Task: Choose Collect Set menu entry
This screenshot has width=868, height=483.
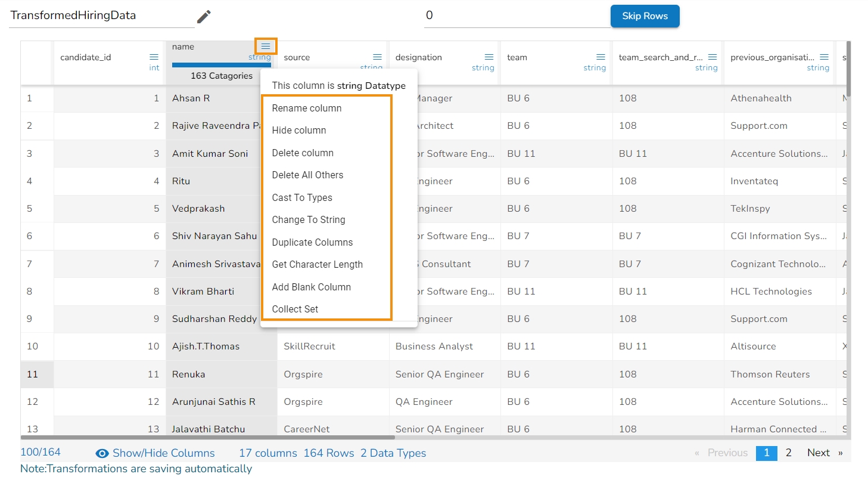Action: point(295,309)
